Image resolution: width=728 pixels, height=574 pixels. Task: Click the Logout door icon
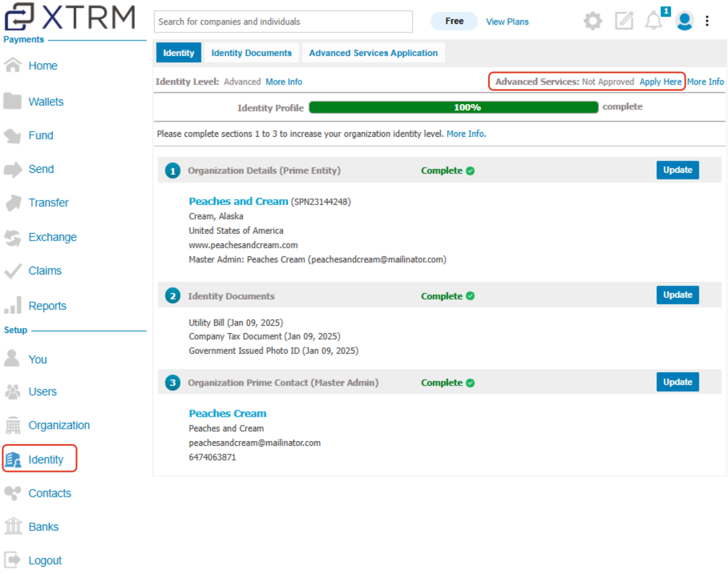[13, 560]
